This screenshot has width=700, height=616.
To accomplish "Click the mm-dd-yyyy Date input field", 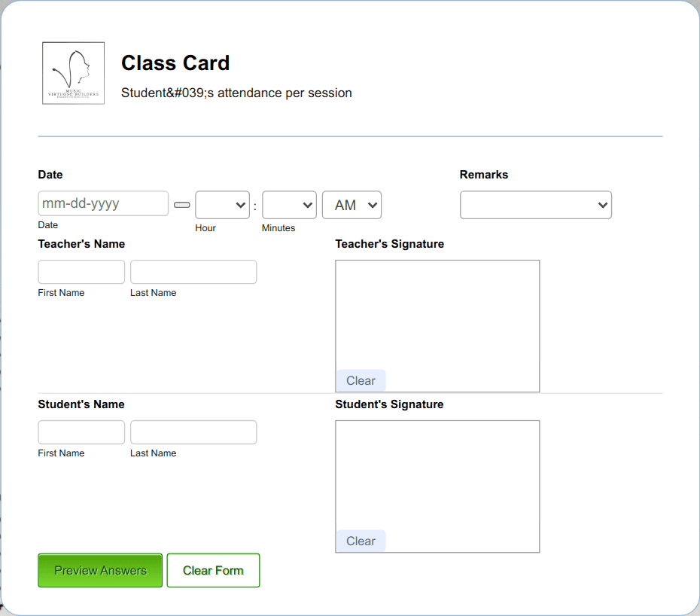I will click(x=103, y=203).
